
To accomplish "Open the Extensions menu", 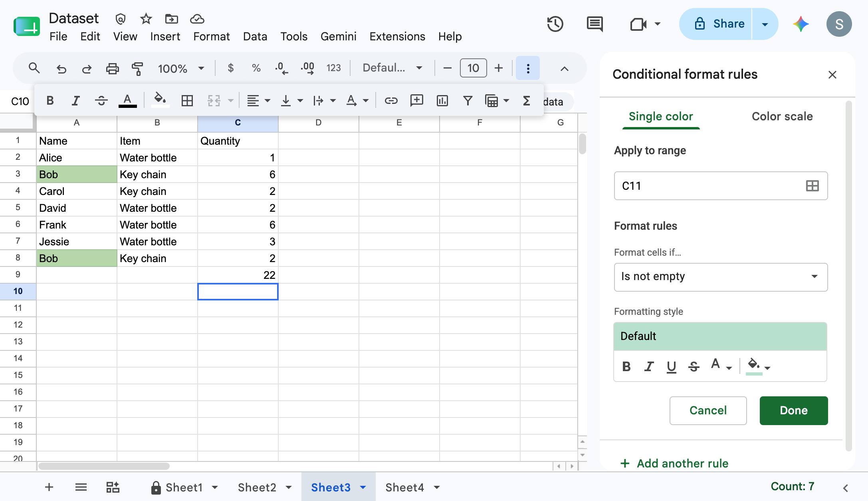I will (x=397, y=36).
